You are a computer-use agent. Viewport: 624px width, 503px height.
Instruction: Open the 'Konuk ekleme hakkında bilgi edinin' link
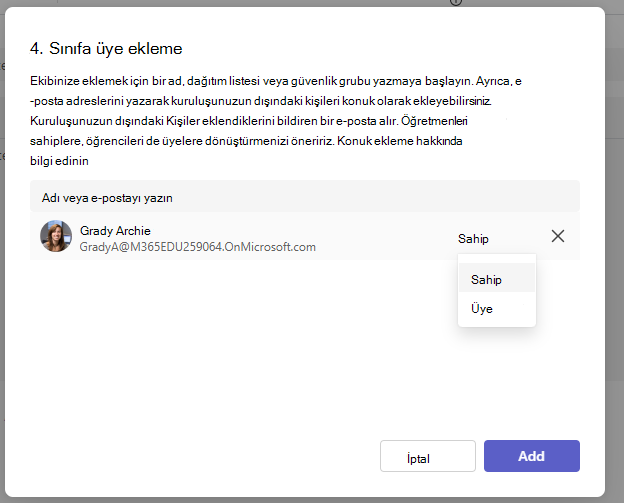(x=399, y=141)
